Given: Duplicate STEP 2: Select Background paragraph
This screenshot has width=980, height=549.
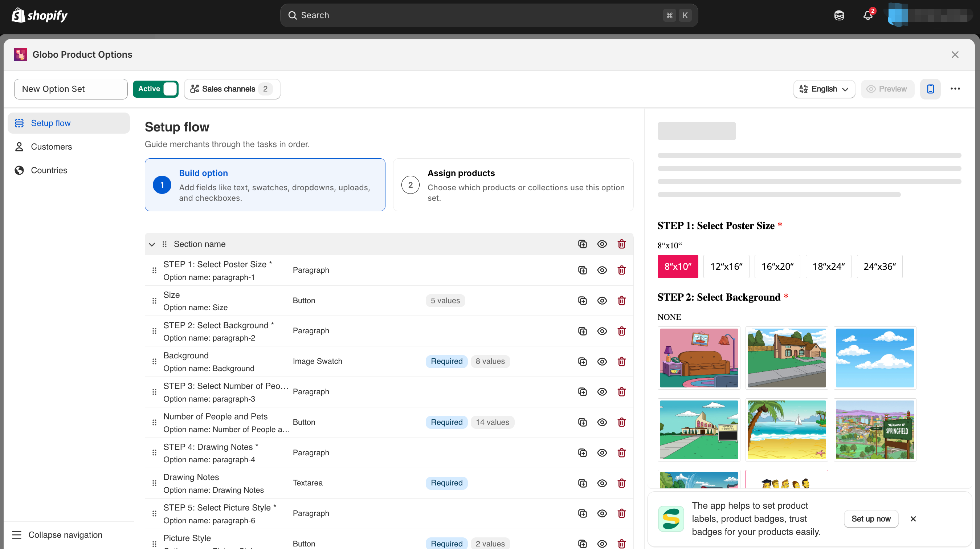Looking at the screenshot, I should 582,331.
